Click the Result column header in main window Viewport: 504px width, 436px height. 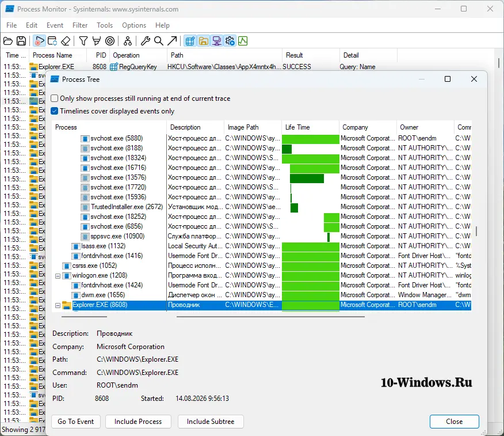tap(311, 55)
